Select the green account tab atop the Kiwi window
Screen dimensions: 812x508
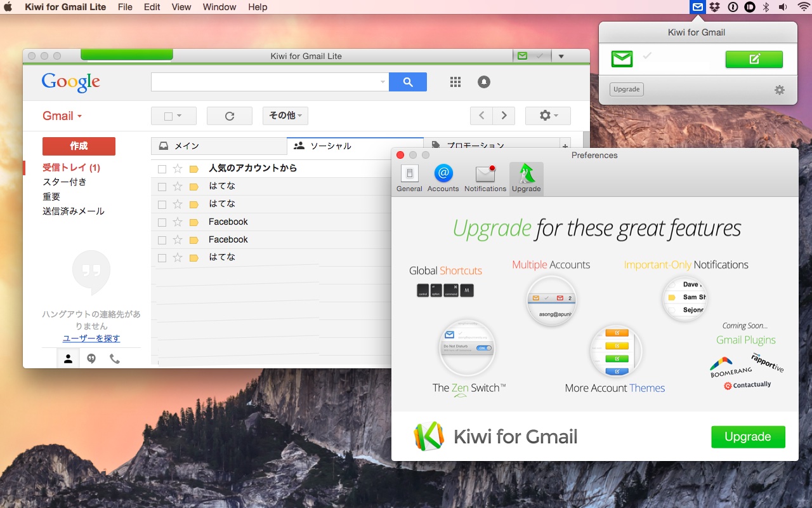pyautogui.click(x=127, y=55)
